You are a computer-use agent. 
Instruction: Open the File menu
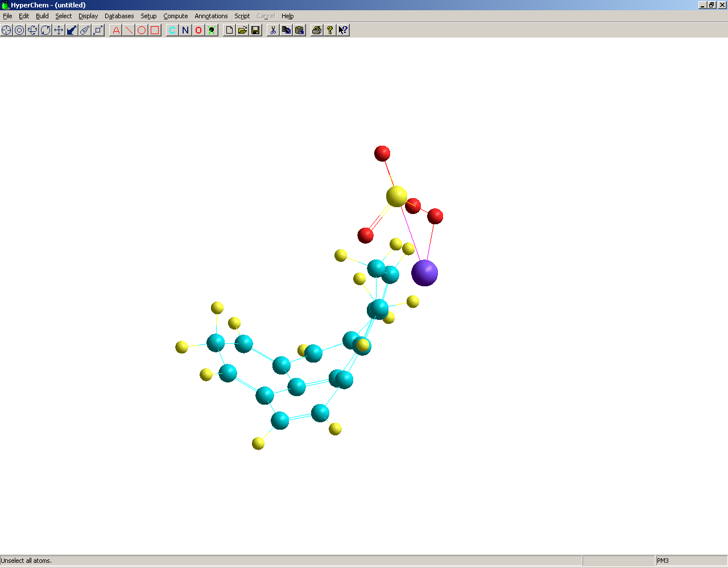pos(7,16)
